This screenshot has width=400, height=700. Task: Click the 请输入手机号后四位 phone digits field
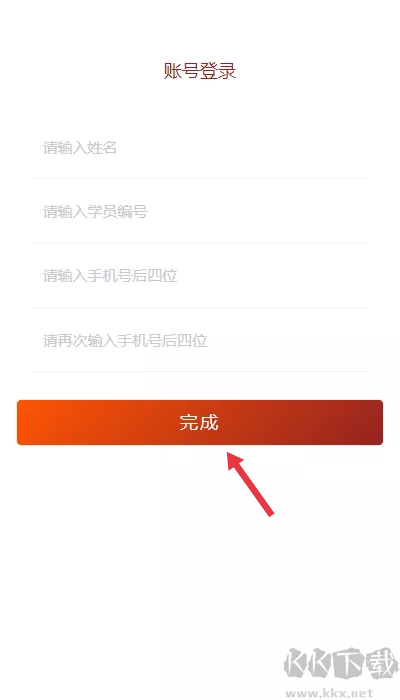(200, 276)
